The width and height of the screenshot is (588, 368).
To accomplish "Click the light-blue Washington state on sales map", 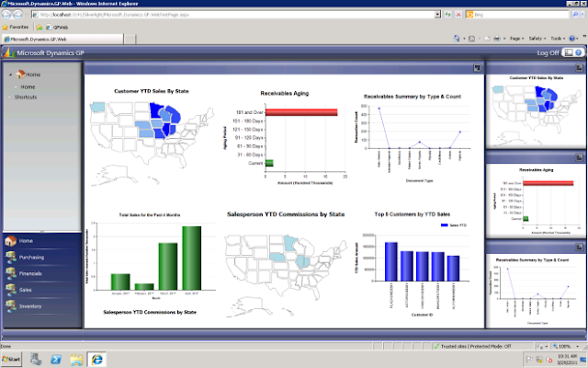I will (x=98, y=107).
